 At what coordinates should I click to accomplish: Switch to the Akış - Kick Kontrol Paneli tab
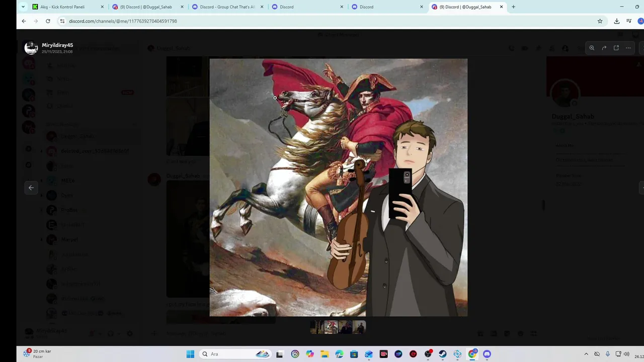68,7
